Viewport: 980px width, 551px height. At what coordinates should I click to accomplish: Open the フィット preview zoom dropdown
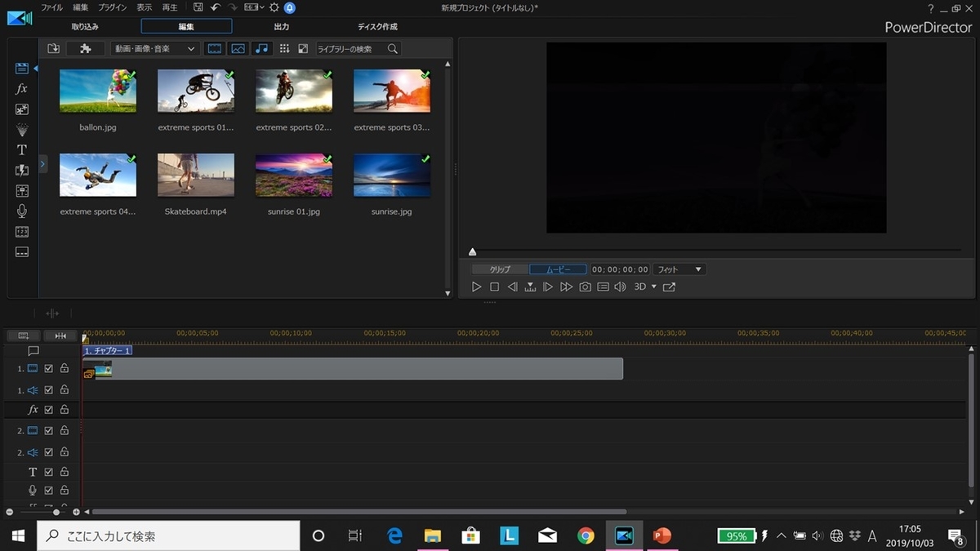pos(679,269)
